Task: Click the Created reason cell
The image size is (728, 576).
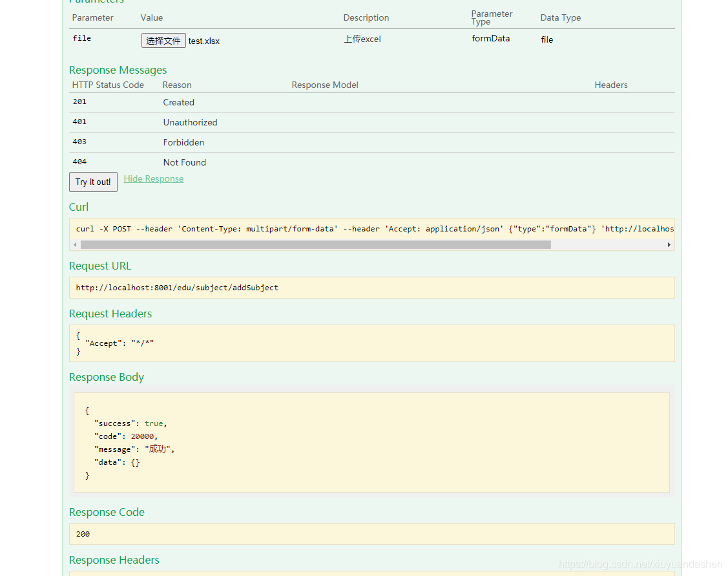Action: 179,102
